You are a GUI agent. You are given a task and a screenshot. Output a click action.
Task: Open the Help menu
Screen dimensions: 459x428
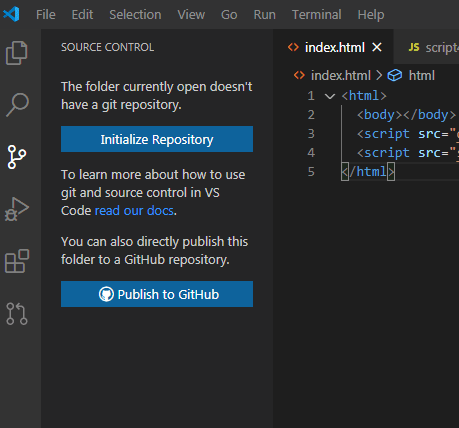[371, 15]
